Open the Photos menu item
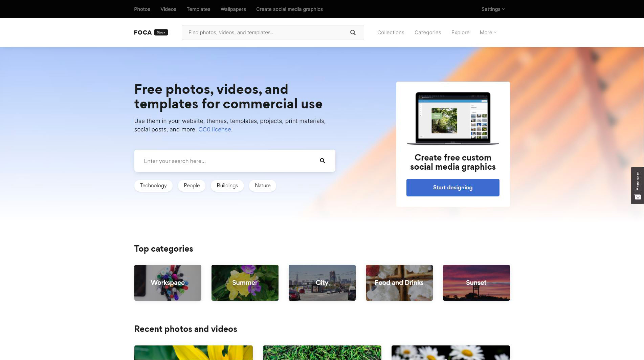Viewport: 644px width, 360px height. 142,9
